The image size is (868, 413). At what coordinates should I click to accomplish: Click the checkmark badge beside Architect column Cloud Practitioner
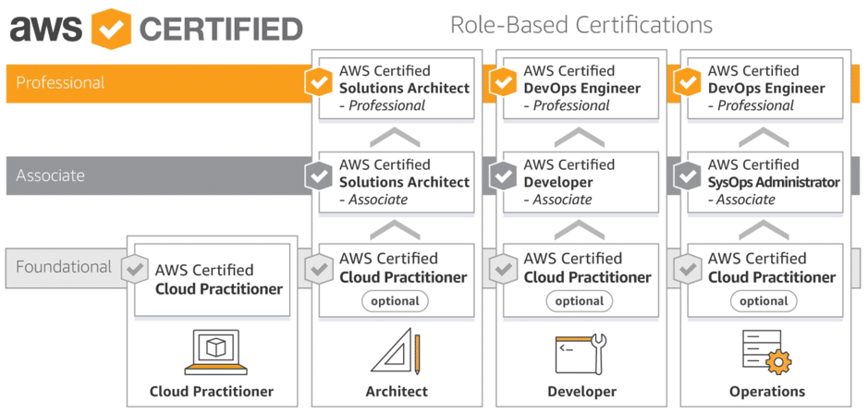[319, 270]
